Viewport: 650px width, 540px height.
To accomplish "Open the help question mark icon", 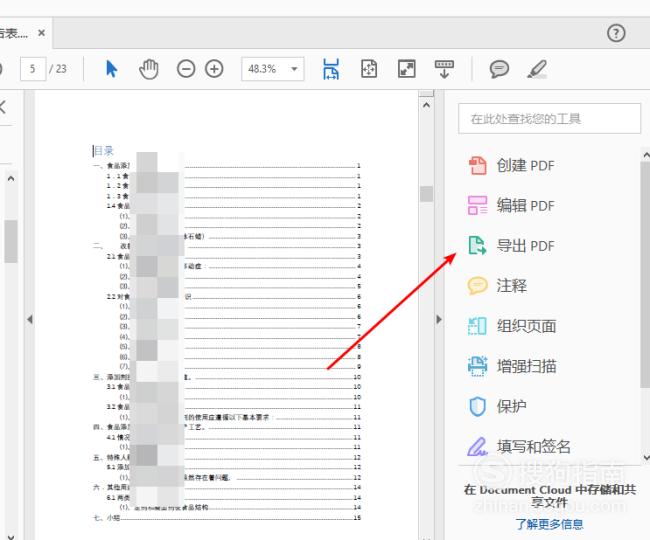I will tap(616, 33).
